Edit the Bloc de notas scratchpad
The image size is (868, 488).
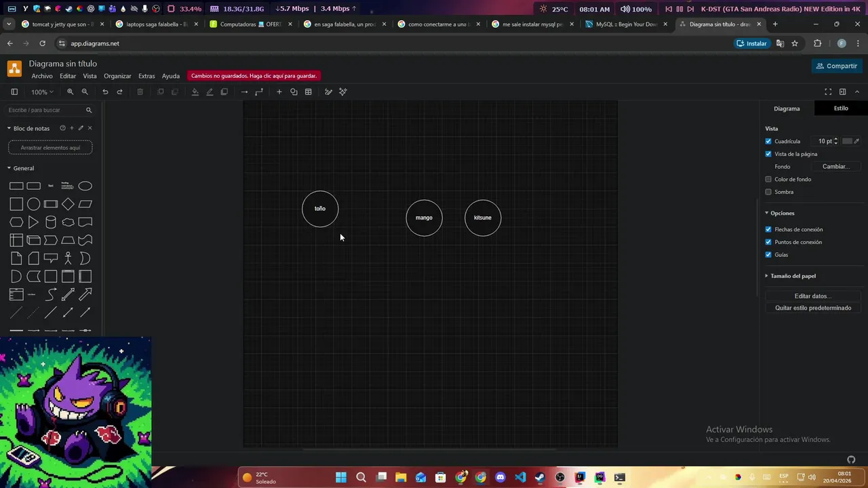pyautogui.click(x=81, y=128)
